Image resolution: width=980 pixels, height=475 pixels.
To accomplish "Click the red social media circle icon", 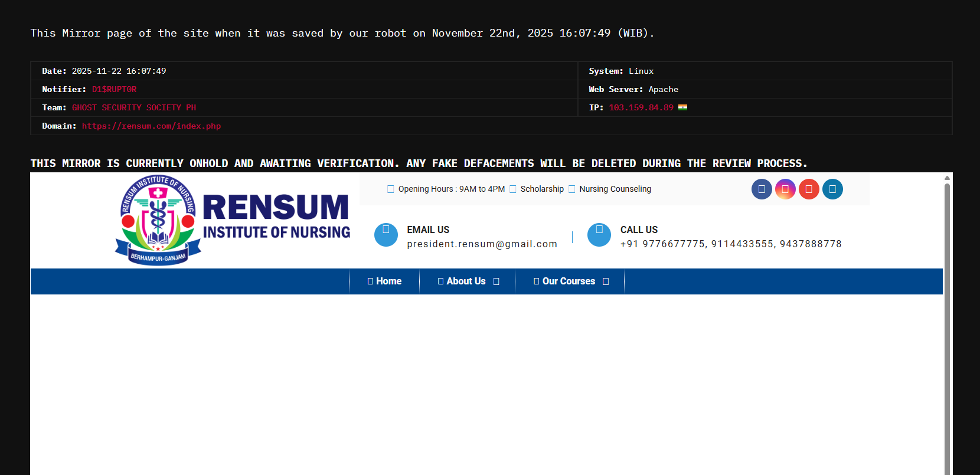I will 809,189.
